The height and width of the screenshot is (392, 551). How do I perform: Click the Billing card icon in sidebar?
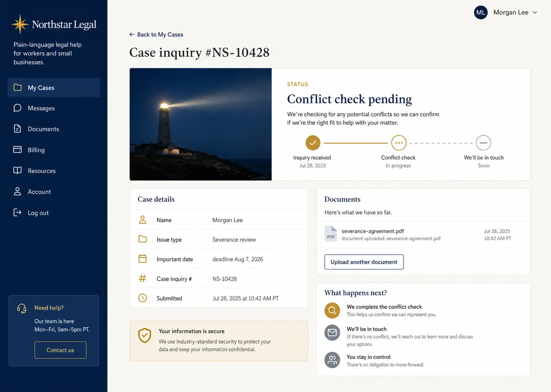tap(17, 150)
